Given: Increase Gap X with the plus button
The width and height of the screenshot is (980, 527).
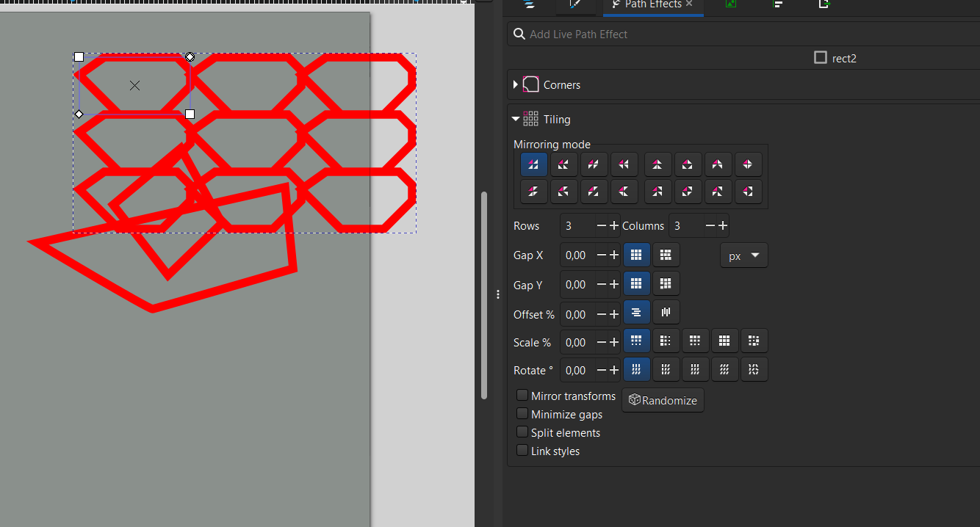Looking at the screenshot, I should pyautogui.click(x=614, y=255).
